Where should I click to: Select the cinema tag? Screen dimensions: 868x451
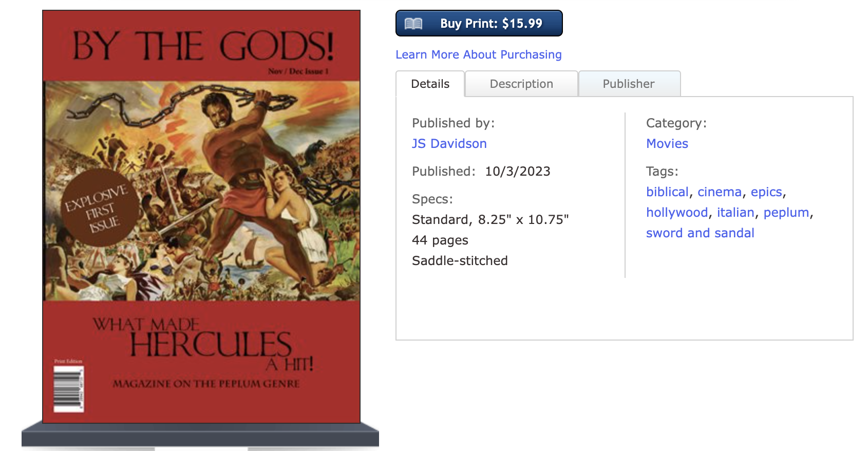point(720,192)
